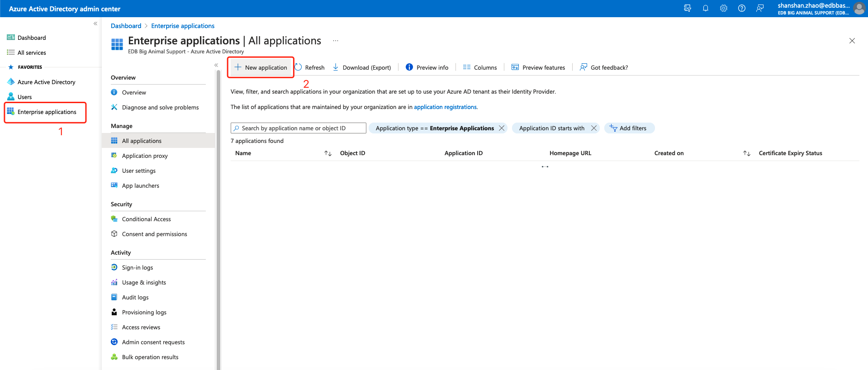868x370 pixels.
Task: Open the ellipsis more options beside title
Action: (336, 41)
